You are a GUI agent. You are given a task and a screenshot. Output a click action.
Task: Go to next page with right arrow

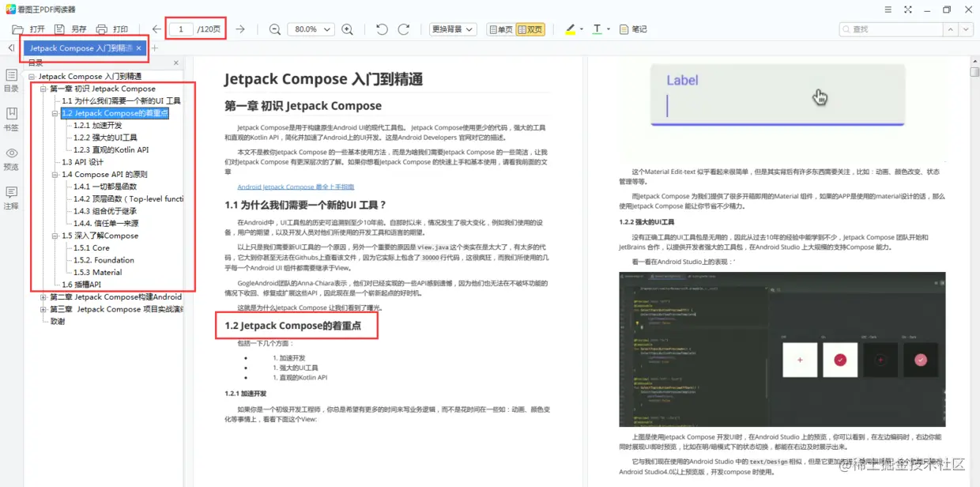240,29
